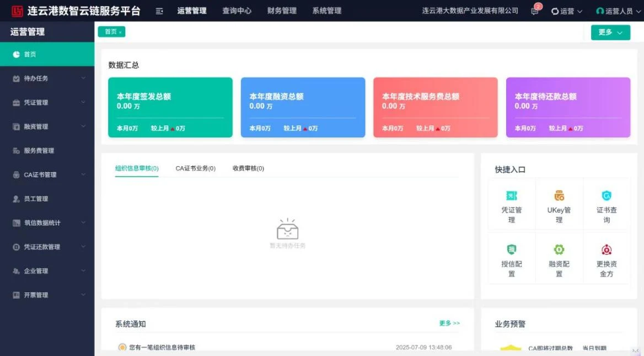The width and height of the screenshot is (644, 356).
Task: Click the 服务费管理 sidebar icon
Action: point(16,151)
